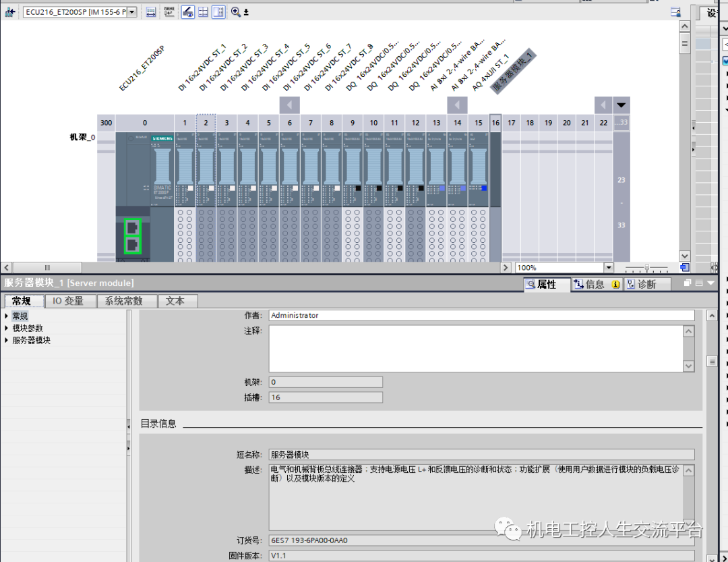Click the collapse arrow above slot 22

click(x=603, y=105)
